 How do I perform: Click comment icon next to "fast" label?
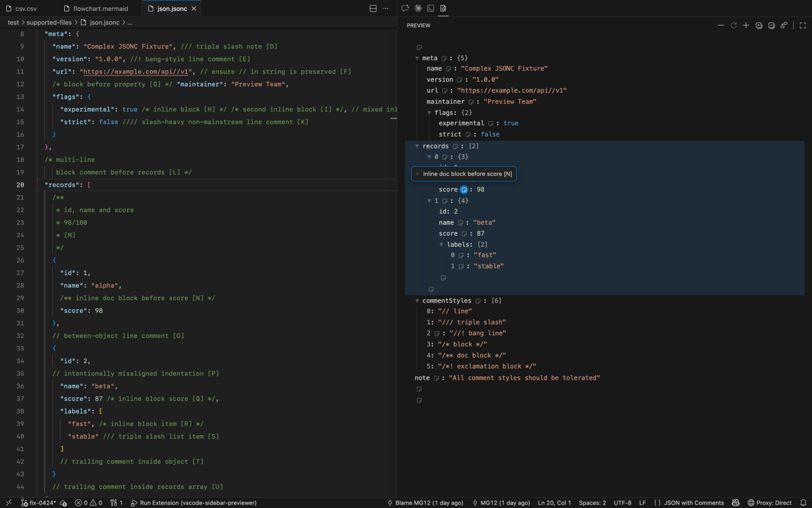[461, 255]
